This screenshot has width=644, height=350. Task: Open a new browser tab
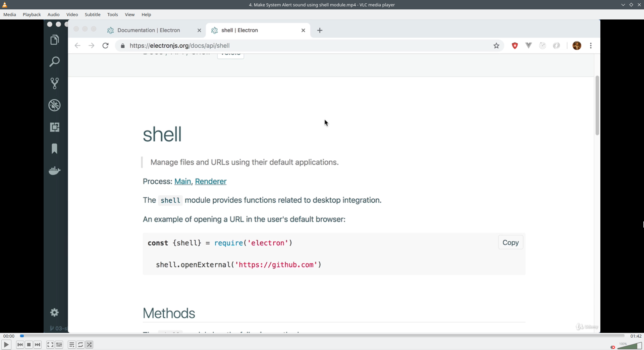[320, 31]
